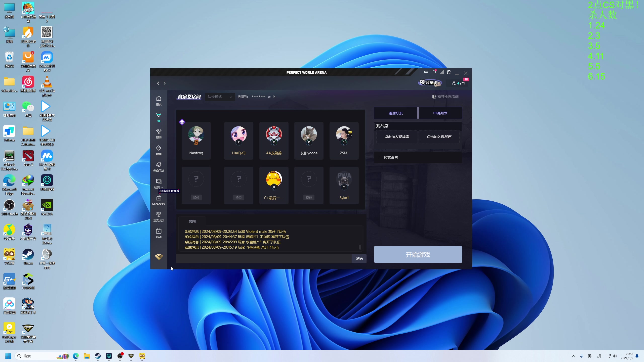Click the room owner house badge on Nanfeng
644x362 pixels.
click(x=182, y=122)
